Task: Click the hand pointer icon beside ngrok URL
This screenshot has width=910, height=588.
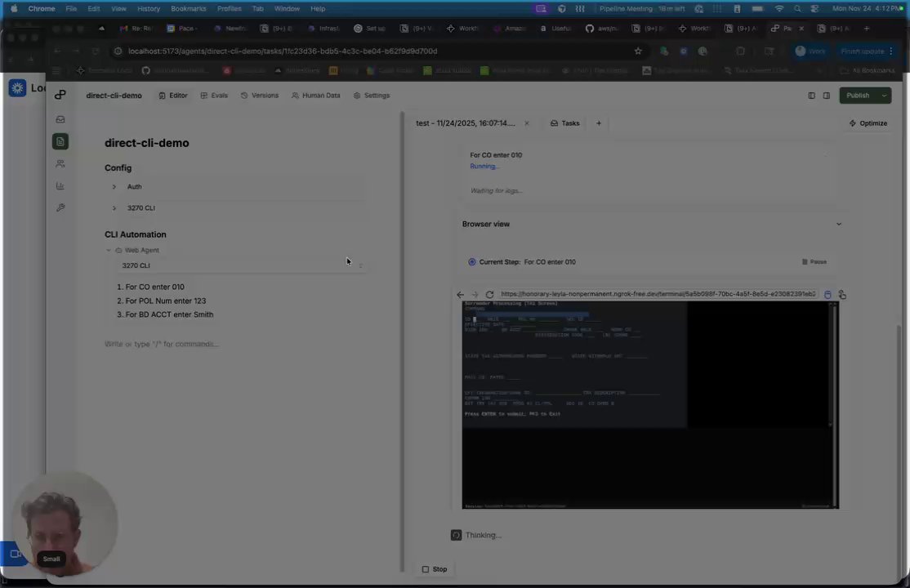Action: point(842,294)
